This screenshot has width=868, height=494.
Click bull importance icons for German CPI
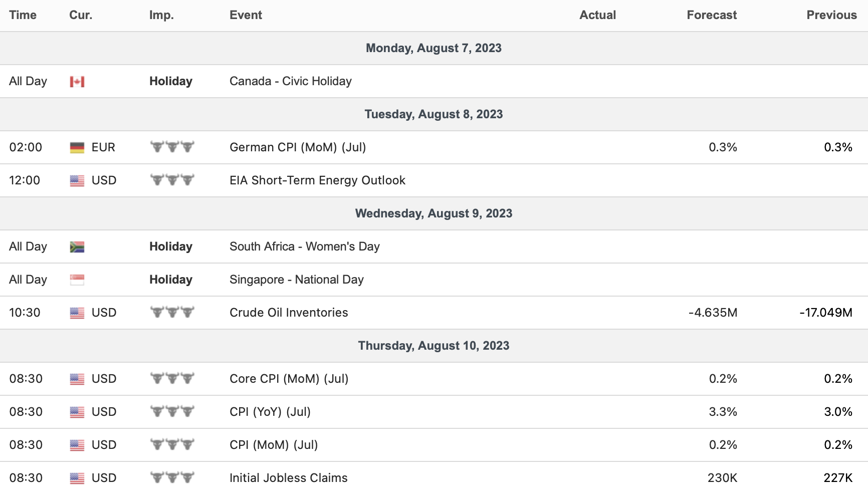172,147
